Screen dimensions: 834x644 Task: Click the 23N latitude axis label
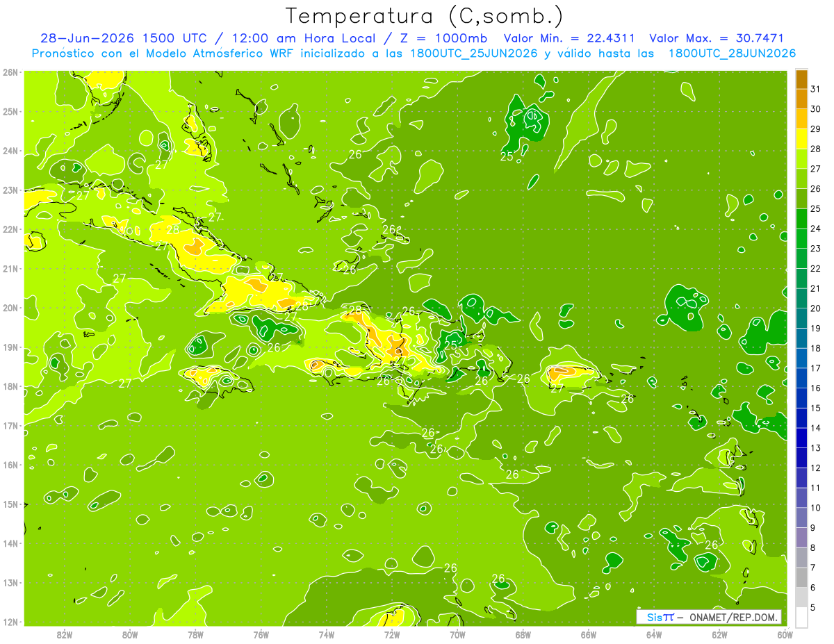click(x=10, y=190)
